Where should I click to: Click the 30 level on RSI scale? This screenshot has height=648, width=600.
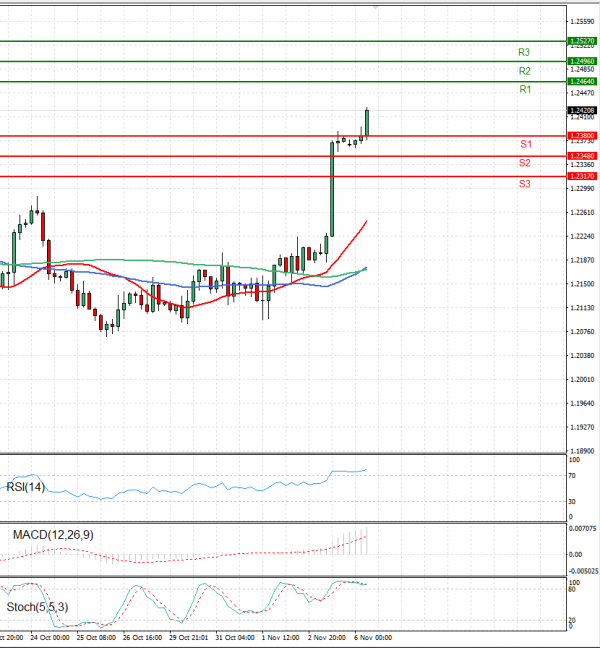[572, 502]
